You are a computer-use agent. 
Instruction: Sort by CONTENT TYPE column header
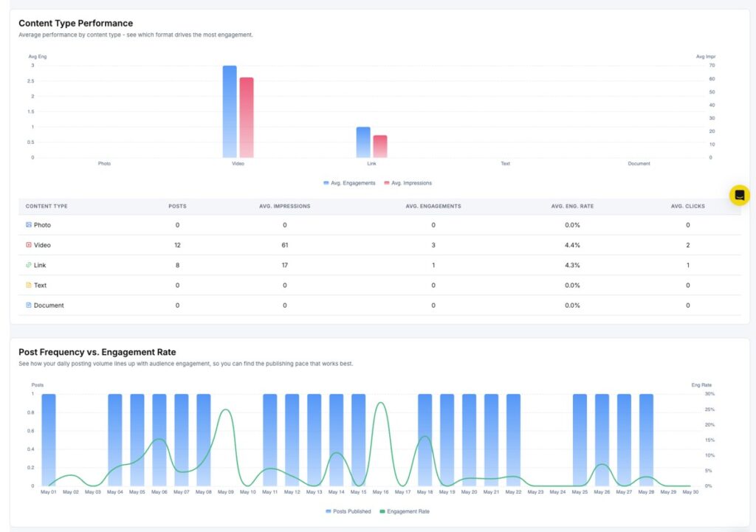coord(47,207)
